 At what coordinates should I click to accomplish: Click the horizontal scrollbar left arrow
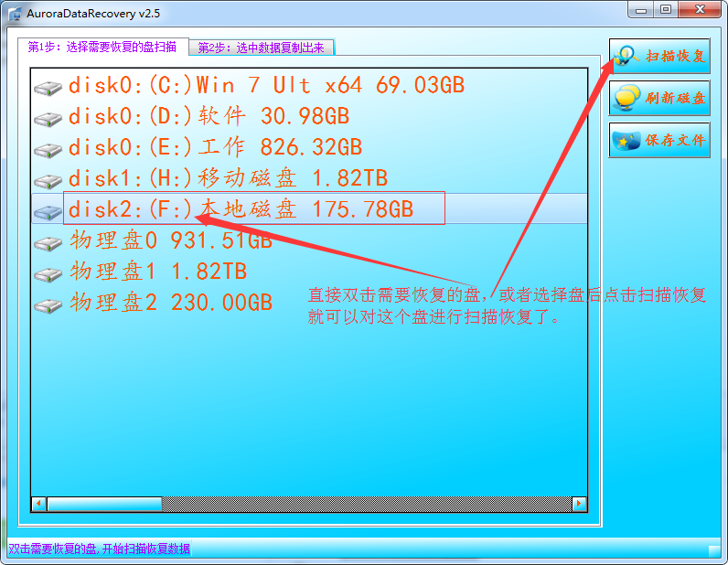38,504
